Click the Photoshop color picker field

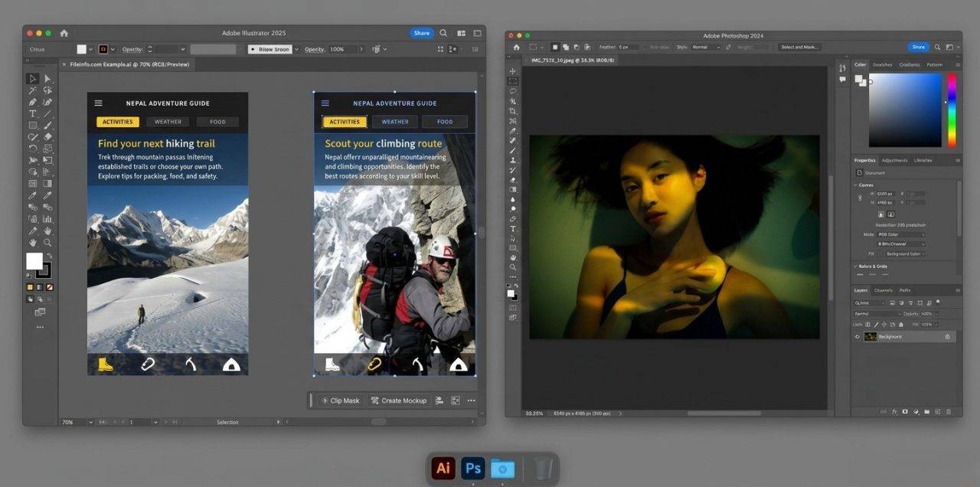point(905,110)
